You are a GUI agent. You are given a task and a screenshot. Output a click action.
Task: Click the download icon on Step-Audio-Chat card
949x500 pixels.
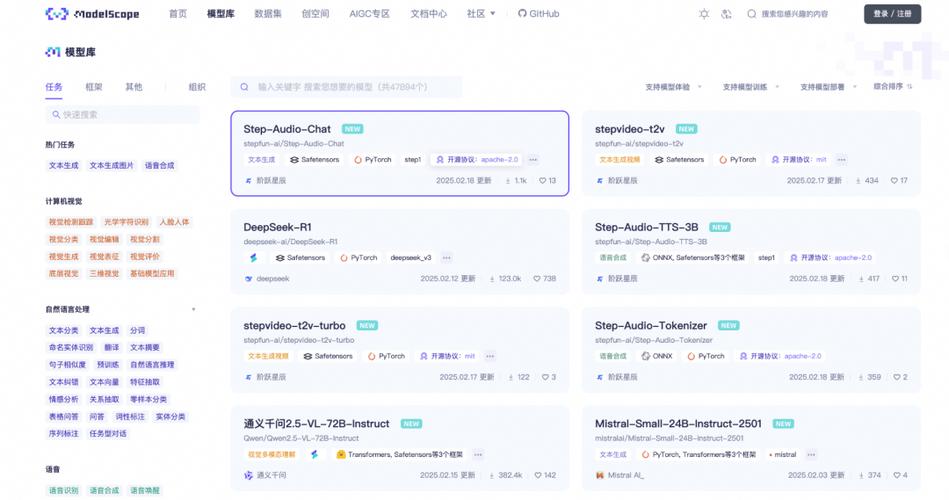(508, 181)
